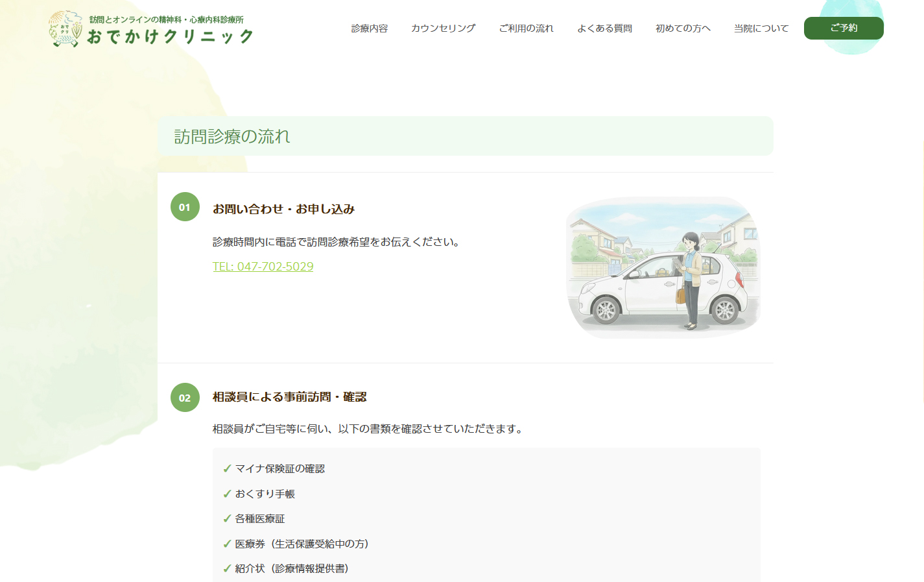Go to ご利用の流れ page

click(526, 29)
